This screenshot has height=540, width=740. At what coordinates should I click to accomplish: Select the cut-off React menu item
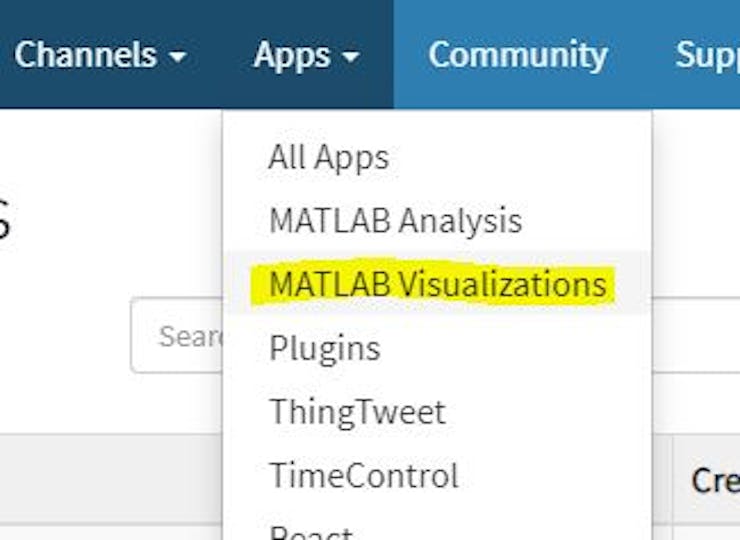[x=310, y=532]
